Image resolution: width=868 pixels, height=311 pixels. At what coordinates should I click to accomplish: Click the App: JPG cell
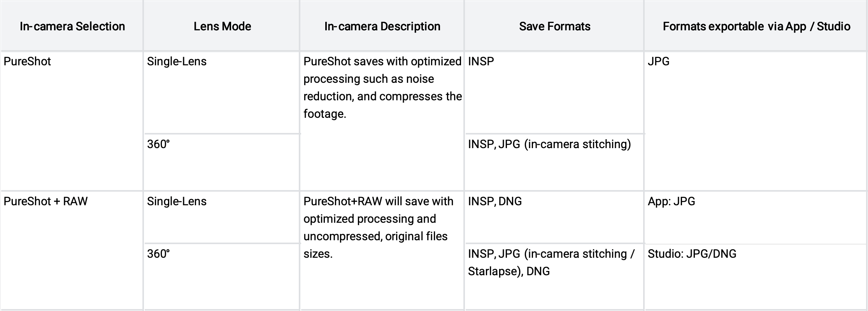coord(671,201)
